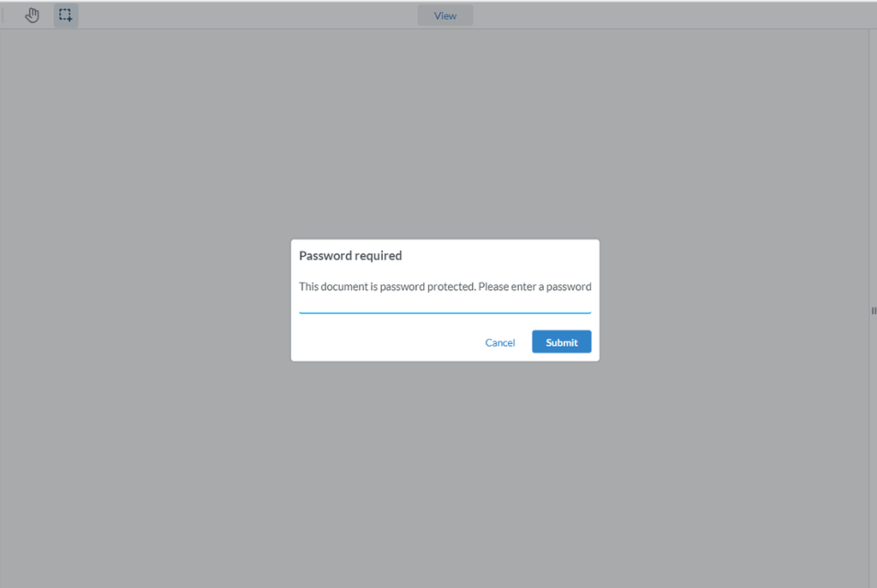
Task: Switch to the grab hand tool for panning
Action: click(32, 15)
